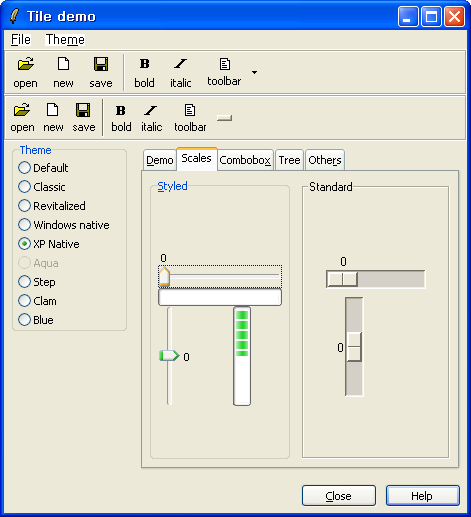
Task: Click the standard horizontal scale slider handle
Action: click(343, 279)
